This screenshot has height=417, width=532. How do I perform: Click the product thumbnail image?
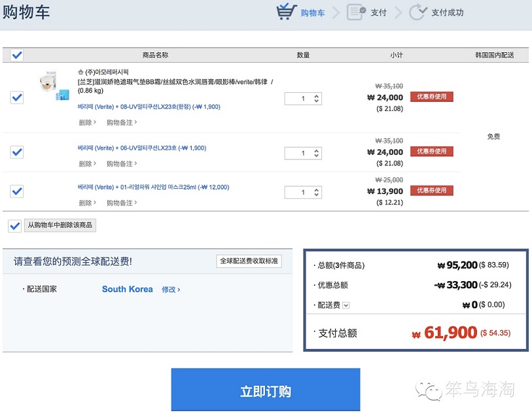point(54,86)
